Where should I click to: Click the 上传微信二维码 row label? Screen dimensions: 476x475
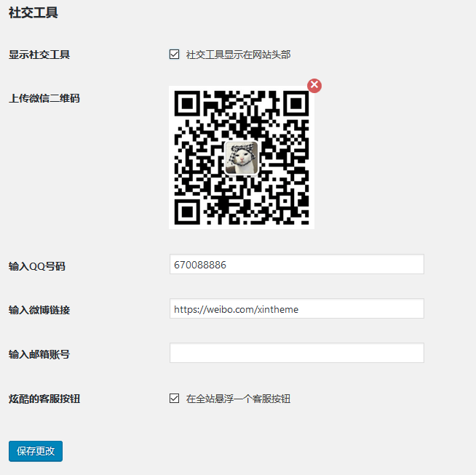point(44,98)
